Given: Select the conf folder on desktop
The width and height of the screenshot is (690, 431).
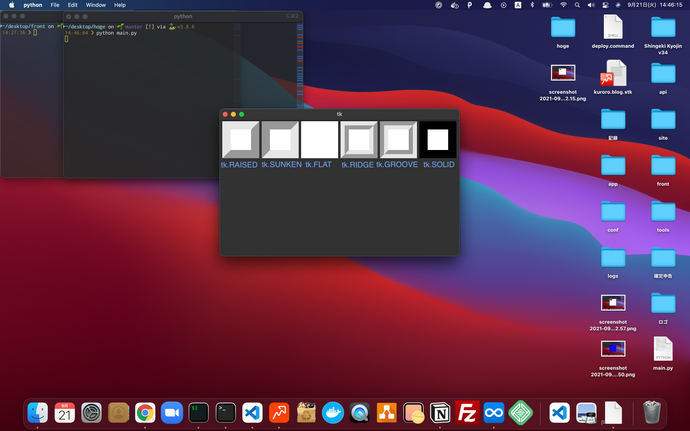Looking at the screenshot, I should (613, 211).
